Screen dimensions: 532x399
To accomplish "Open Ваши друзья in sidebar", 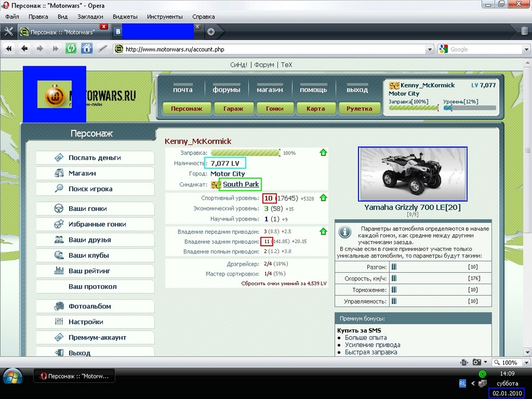I will pyautogui.click(x=96, y=240).
